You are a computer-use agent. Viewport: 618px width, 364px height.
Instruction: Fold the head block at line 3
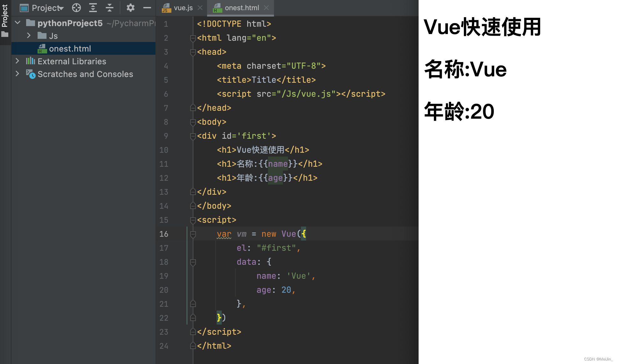pyautogui.click(x=193, y=52)
